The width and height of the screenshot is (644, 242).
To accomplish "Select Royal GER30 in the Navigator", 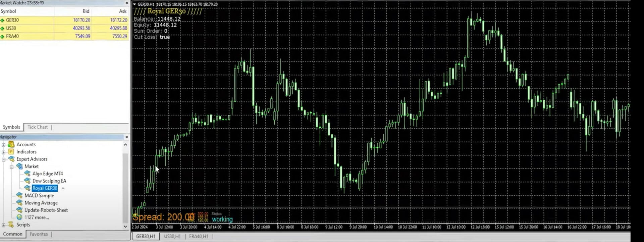I will [45, 188].
